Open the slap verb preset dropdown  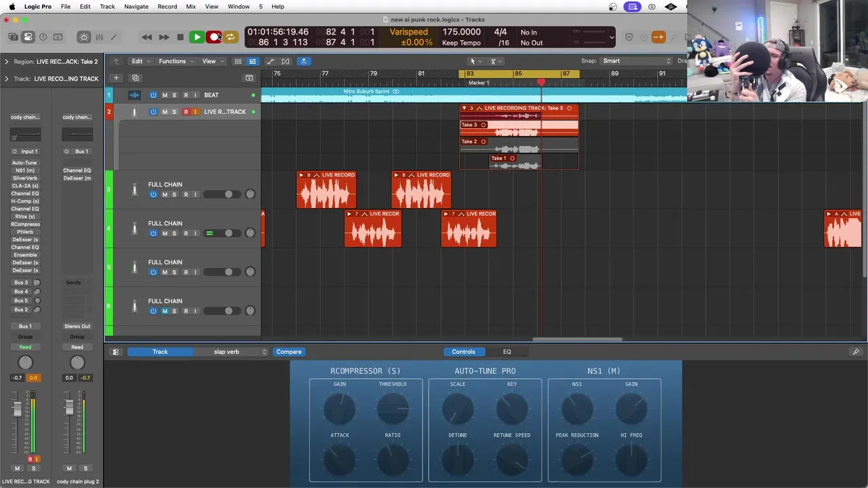point(231,352)
